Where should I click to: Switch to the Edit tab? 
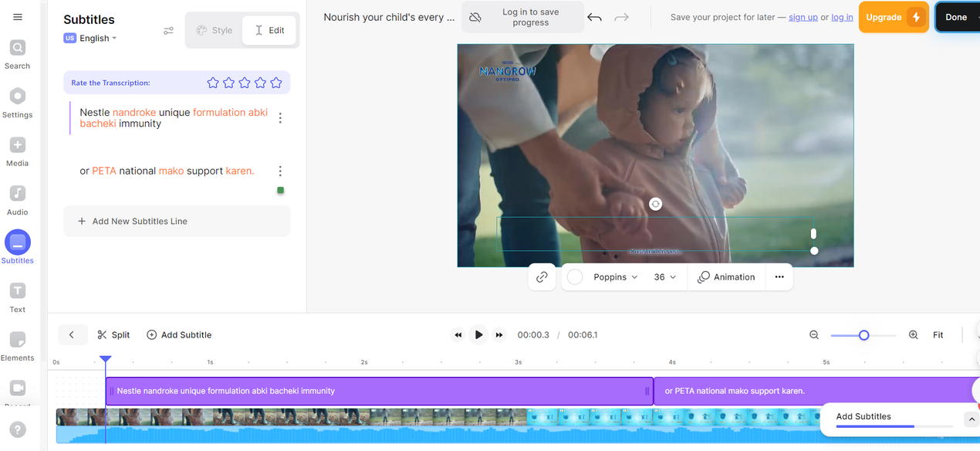tap(269, 30)
